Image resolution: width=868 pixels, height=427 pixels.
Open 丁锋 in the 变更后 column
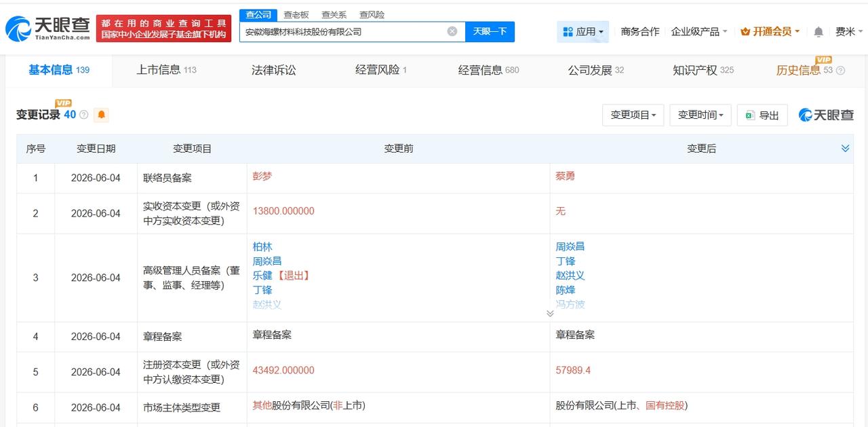click(x=566, y=261)
